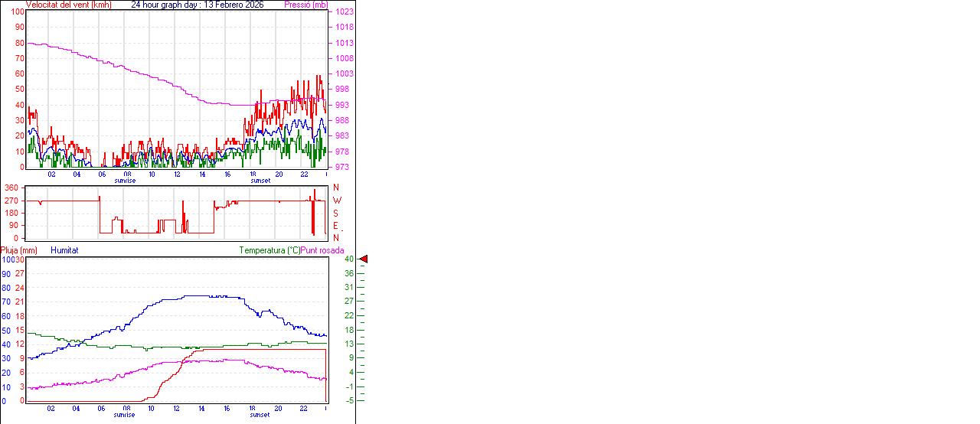Click the sunset label under the bottom chart
This screenshot has height=424, width=980.
(x=260, y=415)
